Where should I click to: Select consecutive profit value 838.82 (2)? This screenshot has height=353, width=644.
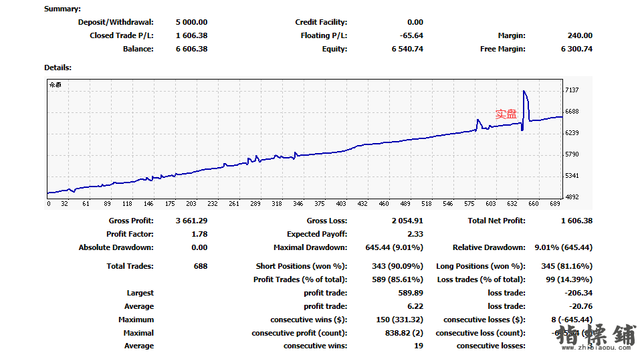click(x=404, y=334)
